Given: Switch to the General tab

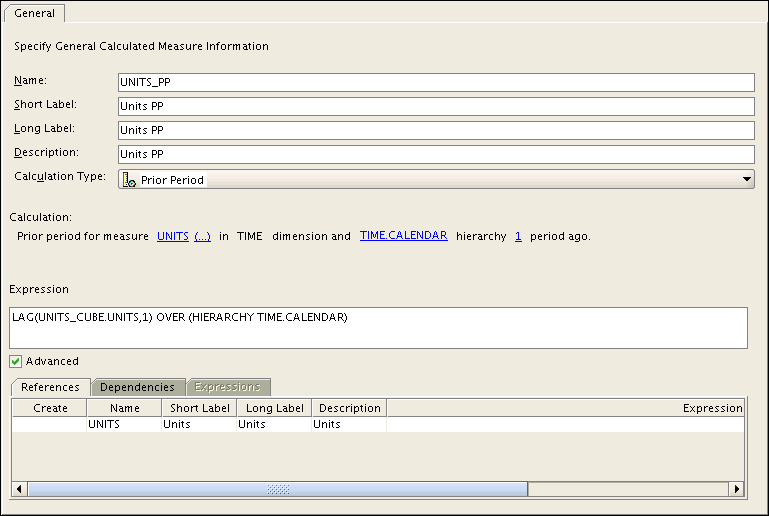Looking at the screenshot, I should coord(35,13).
